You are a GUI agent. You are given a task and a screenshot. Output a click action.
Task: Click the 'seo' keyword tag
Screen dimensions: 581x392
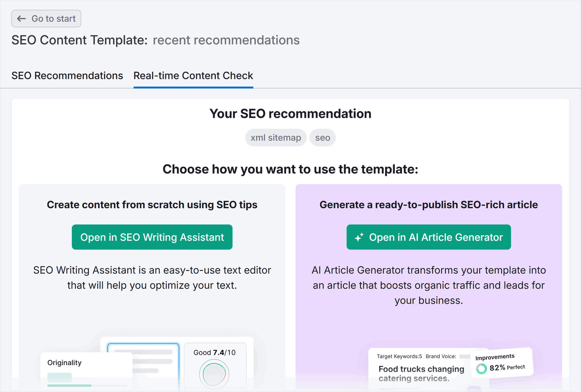click(x=323, y=138)
